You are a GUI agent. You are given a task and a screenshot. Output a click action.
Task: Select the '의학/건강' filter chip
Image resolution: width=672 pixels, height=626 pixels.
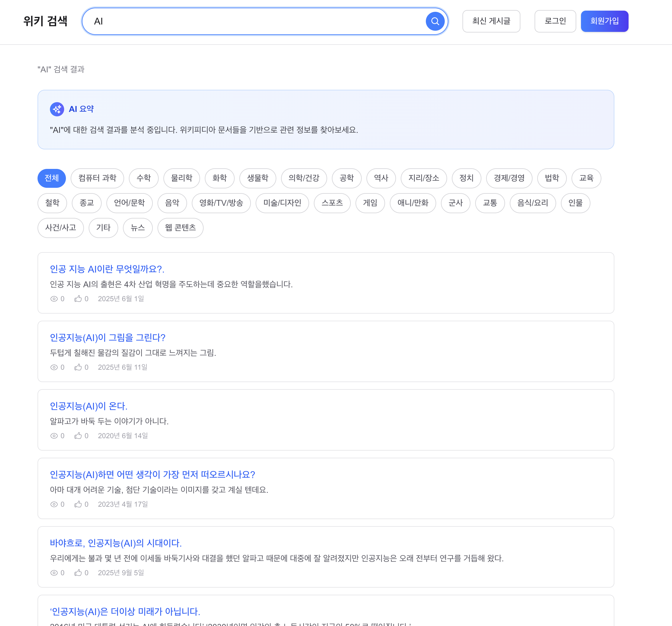(303, 178)
